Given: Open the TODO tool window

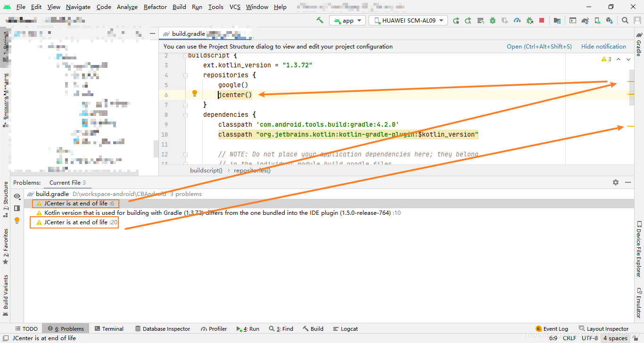Looking at the screenshot, I should point(26,328).
